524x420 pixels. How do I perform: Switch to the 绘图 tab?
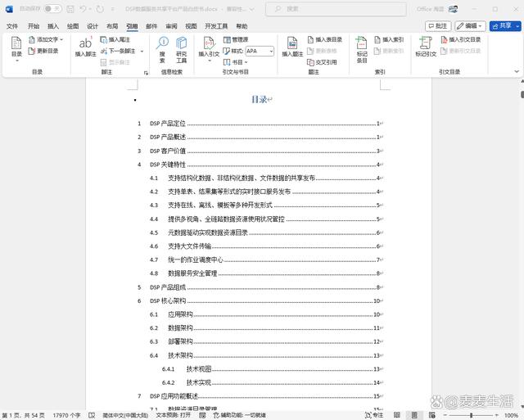[73, 26]
